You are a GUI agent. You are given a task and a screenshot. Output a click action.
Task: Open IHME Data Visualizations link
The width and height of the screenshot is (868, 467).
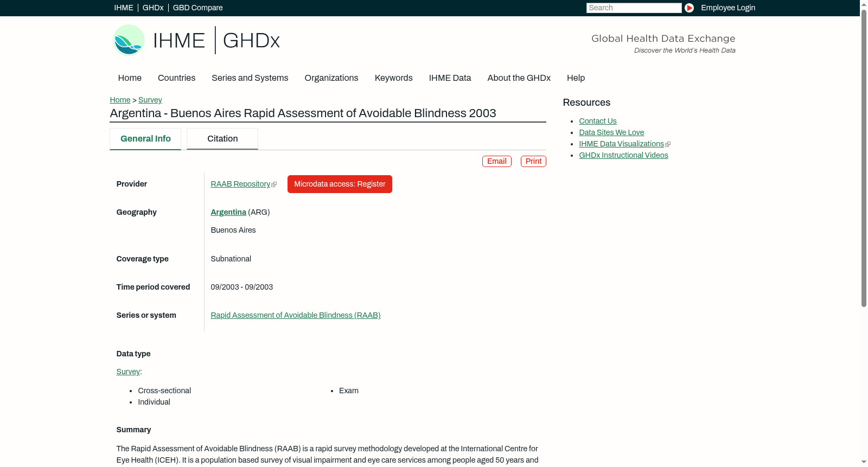pos(621,144)
